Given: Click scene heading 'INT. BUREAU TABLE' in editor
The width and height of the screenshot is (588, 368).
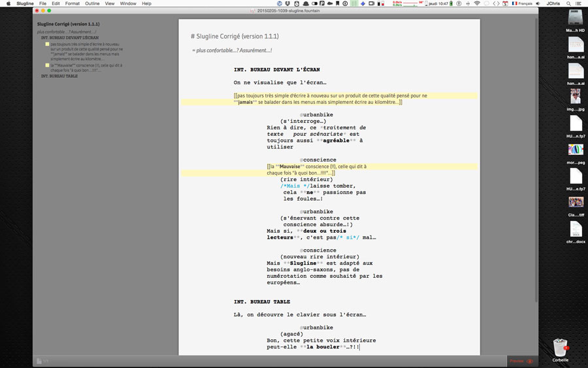Looking at the screenshot, I should [262, 302].
